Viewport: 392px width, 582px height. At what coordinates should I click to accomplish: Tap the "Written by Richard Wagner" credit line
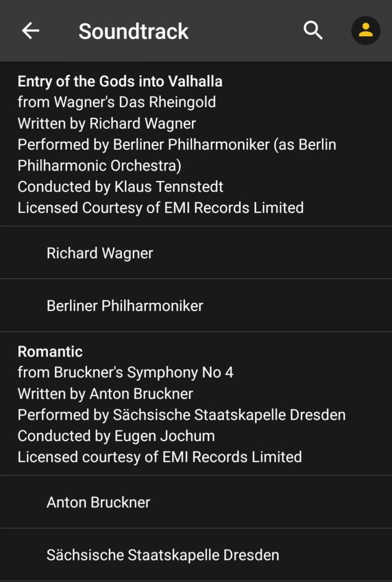[107, 123]
